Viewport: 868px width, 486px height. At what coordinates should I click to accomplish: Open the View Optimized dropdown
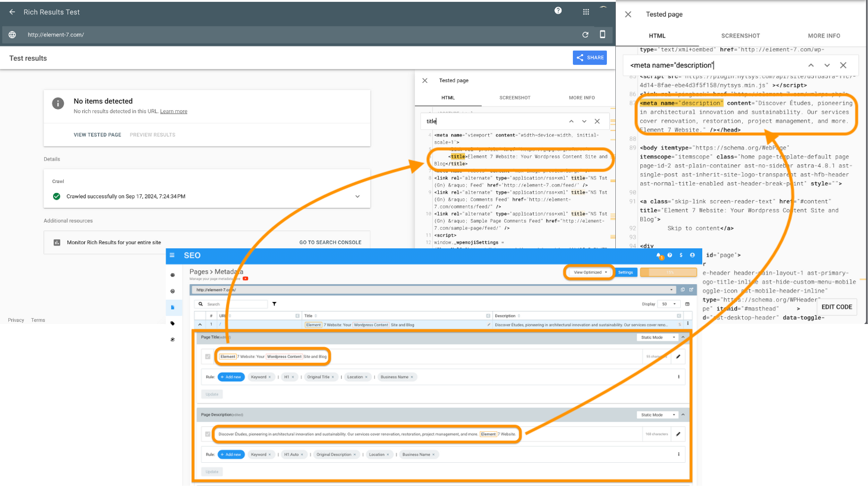589,272
